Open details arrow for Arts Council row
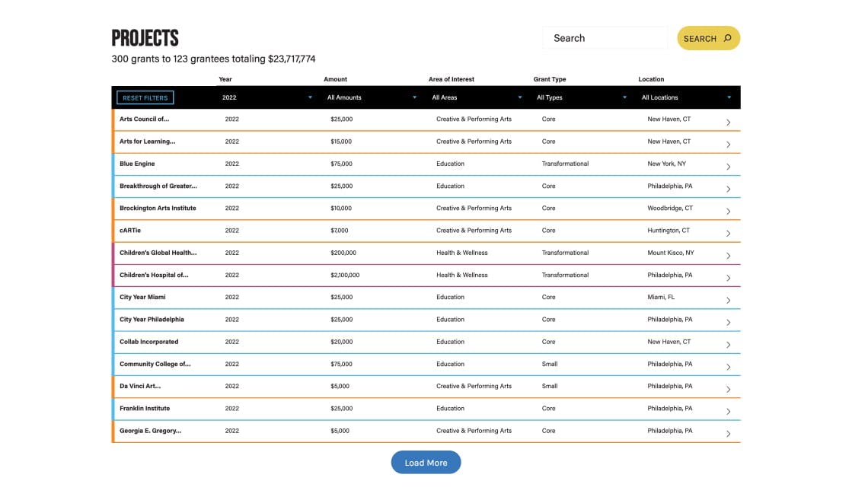The height and width of the screenshot is (500, 868). click(x=728, y=123)
